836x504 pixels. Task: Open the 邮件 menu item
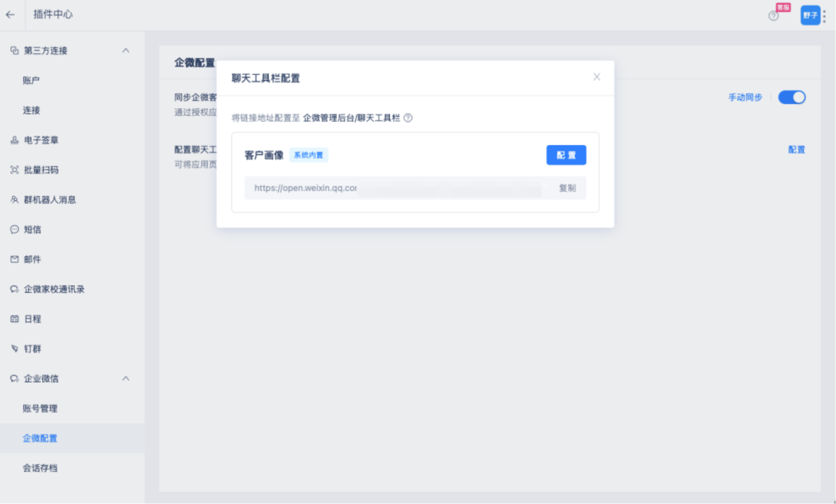[x=33, y=259]
